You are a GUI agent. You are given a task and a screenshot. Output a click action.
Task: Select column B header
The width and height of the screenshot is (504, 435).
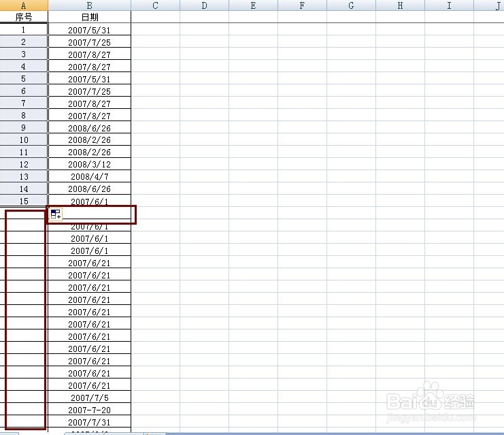coord(89,5)
